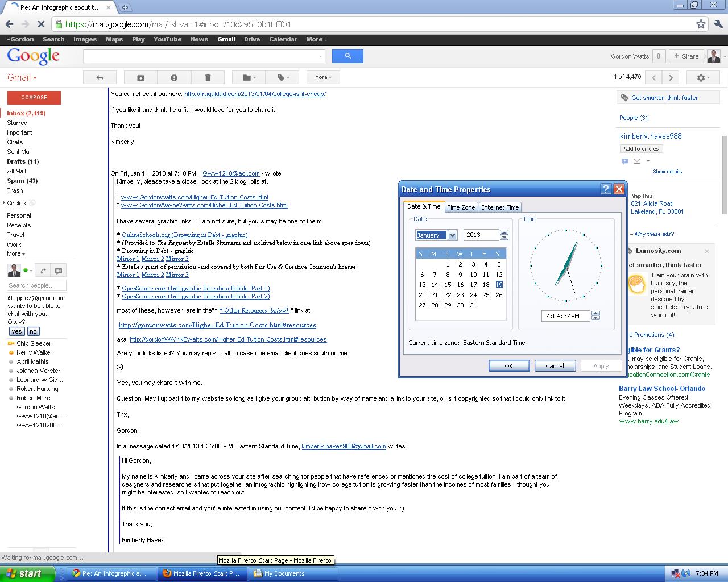Viewport: 728px width, 582px height.
Task: Open the Starred folder
Action: point(17,123)
